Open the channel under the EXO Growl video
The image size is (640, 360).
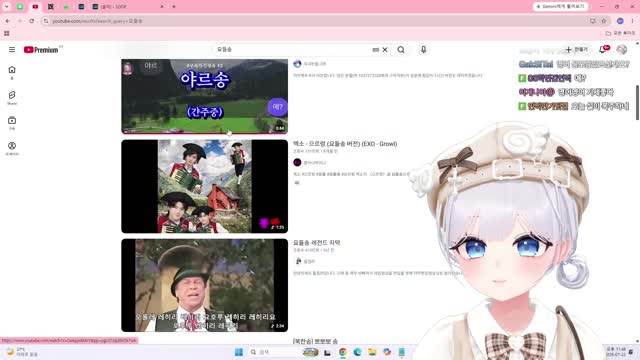coord(310,162)
